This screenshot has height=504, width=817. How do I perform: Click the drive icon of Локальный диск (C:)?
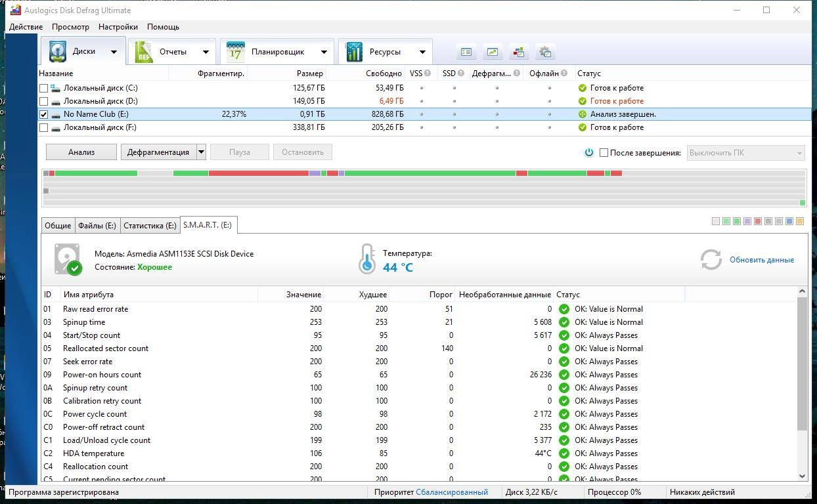pos(56,88)
